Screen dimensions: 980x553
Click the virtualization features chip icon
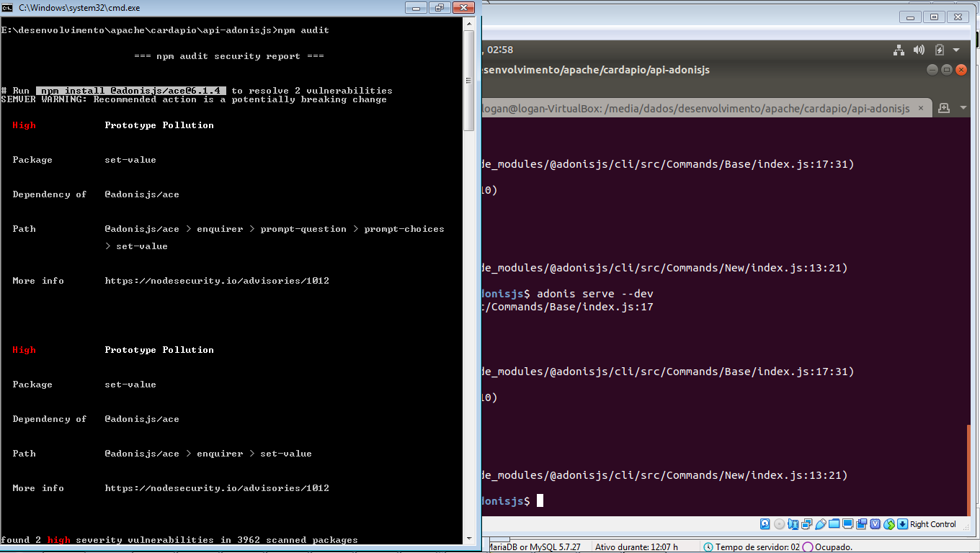[x=873, y=523]
